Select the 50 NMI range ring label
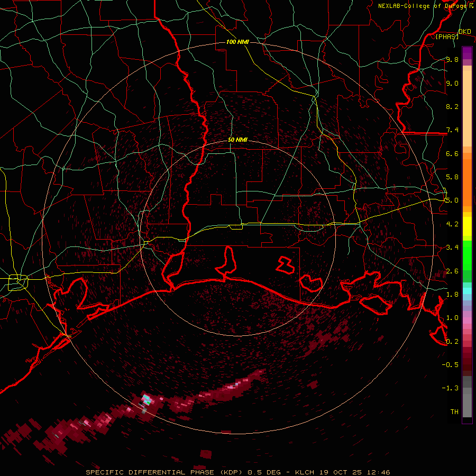 [237, 140]
